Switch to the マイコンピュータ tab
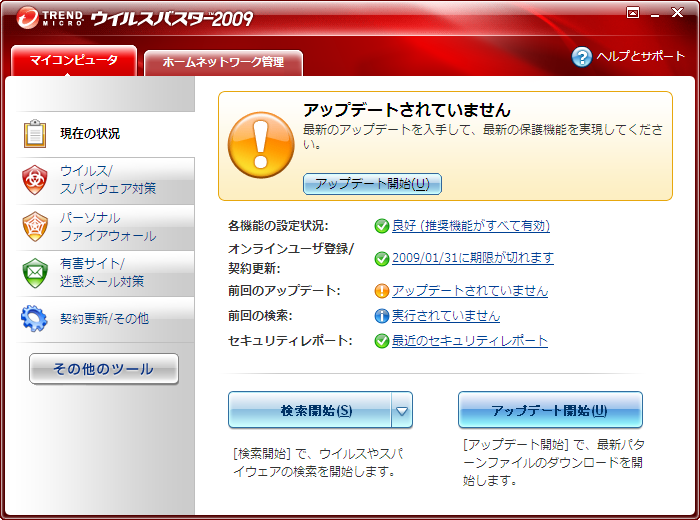Screen dimensions: 700x520 click(74, 60)
